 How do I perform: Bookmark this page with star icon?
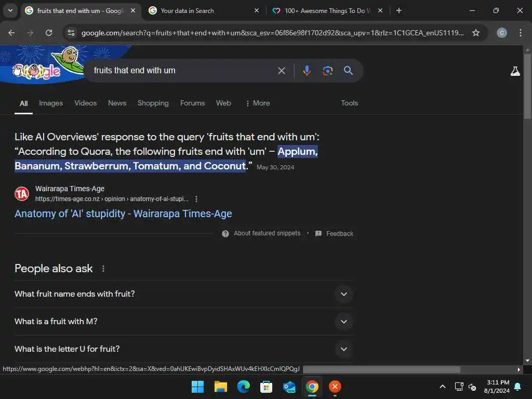[x=476, y=33]
